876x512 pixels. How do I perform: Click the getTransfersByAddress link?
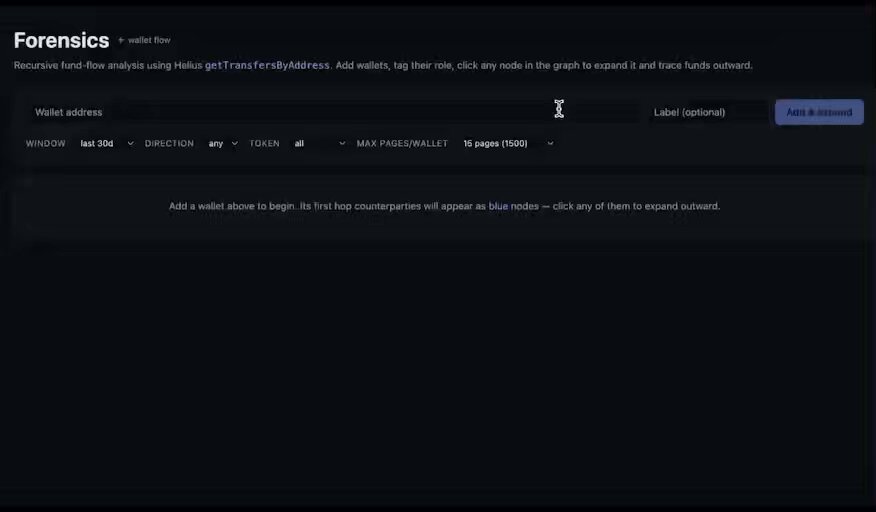pos(267,65)
